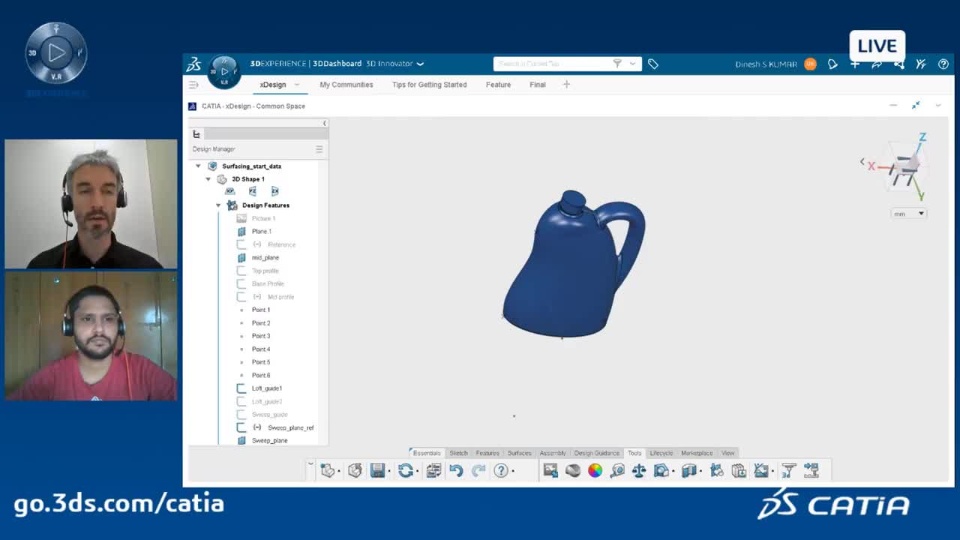Click the measure magnifier icon
The height and width of the screenshot is (540, 960).
click(617, 470)
